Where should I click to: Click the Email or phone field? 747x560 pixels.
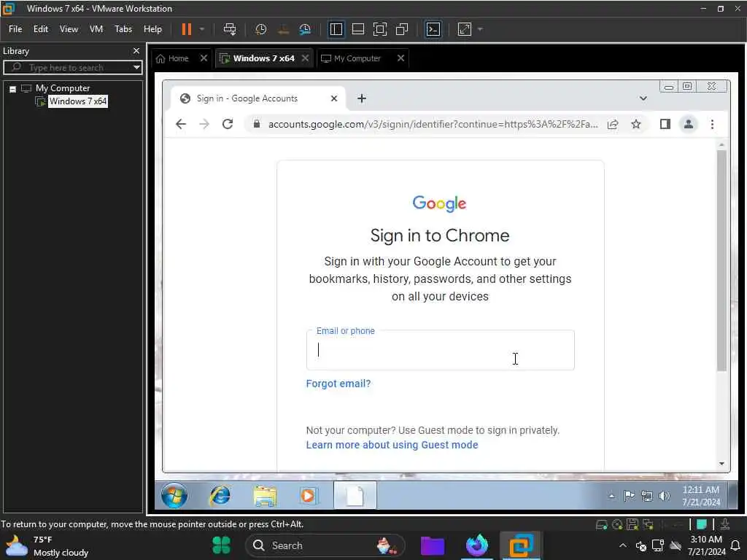tap(440, 350)
